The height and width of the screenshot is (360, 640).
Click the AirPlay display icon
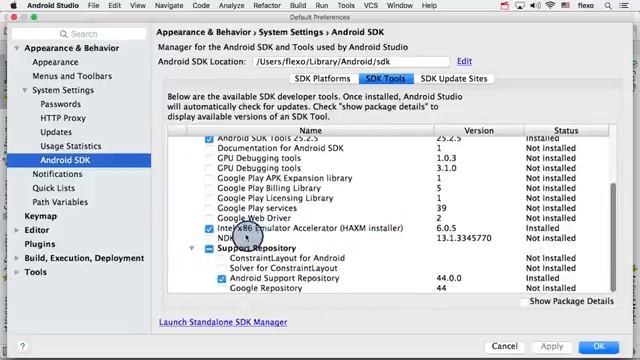pyautogui.click(x=520, y=6)
